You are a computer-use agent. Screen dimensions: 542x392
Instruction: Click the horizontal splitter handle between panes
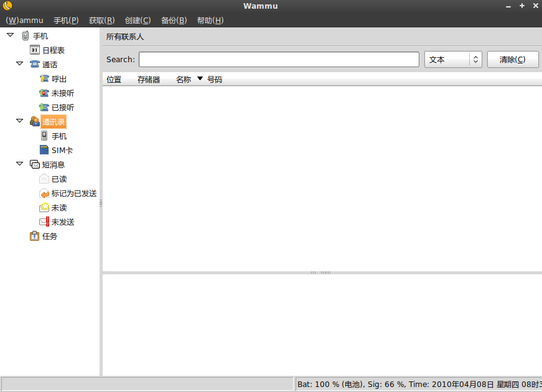coord(321,273)
